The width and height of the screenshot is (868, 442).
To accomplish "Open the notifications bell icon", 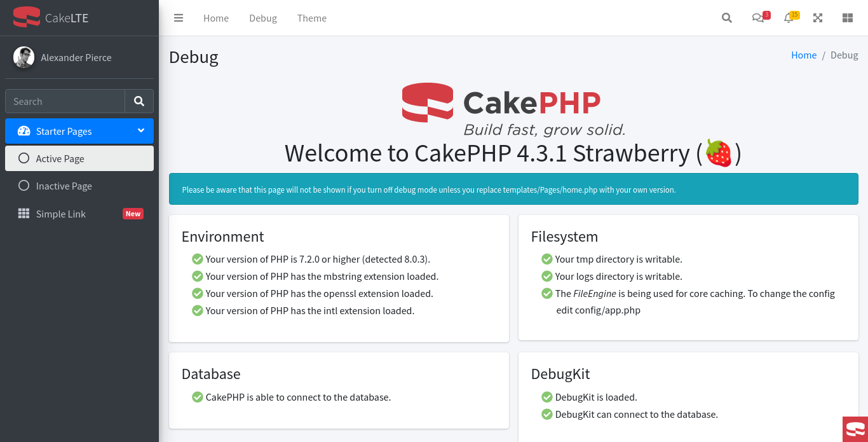I will point(789,18).
